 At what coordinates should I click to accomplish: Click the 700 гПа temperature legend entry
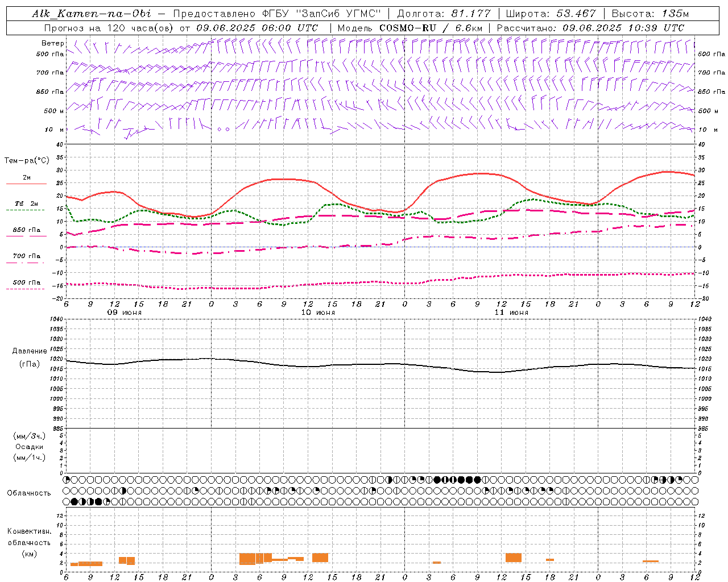point(26,256)
